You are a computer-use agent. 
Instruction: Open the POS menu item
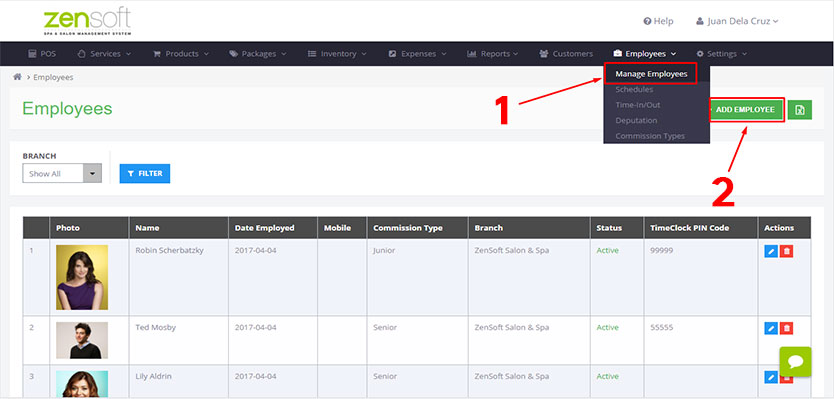click(41, 54)
